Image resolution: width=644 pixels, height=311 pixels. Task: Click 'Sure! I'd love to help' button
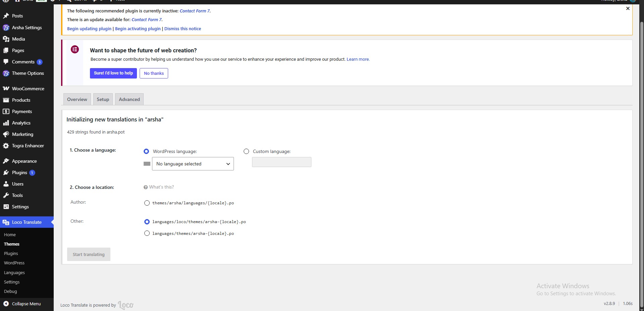(113, 73)
